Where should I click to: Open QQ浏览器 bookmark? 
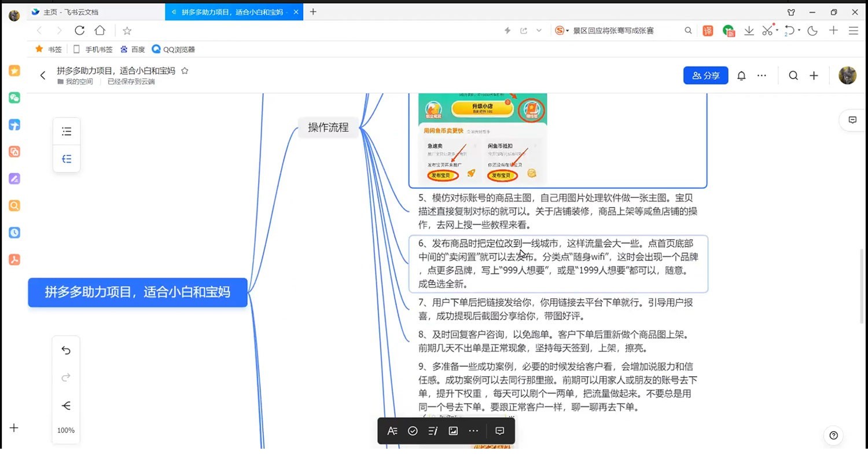pyautogui.click(x=174, y=49)
